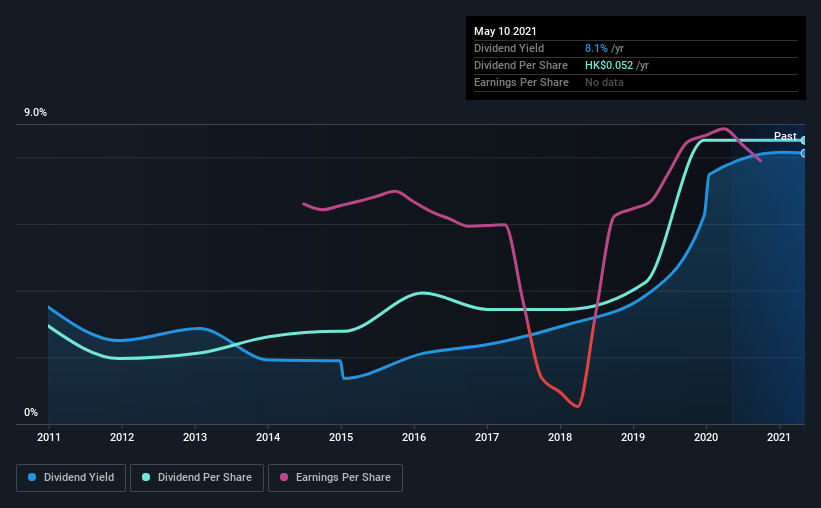Select the 2015 x-axis label
The image size is (821, 508).
341,437
